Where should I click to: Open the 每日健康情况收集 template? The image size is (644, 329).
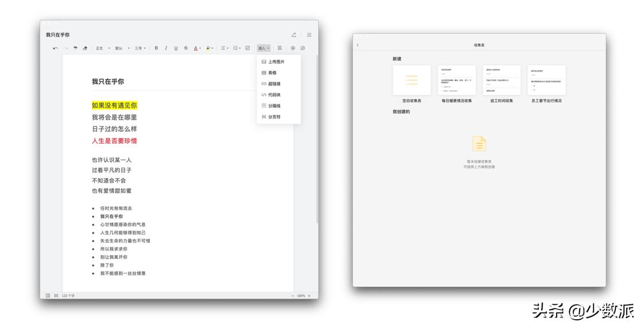457,80
